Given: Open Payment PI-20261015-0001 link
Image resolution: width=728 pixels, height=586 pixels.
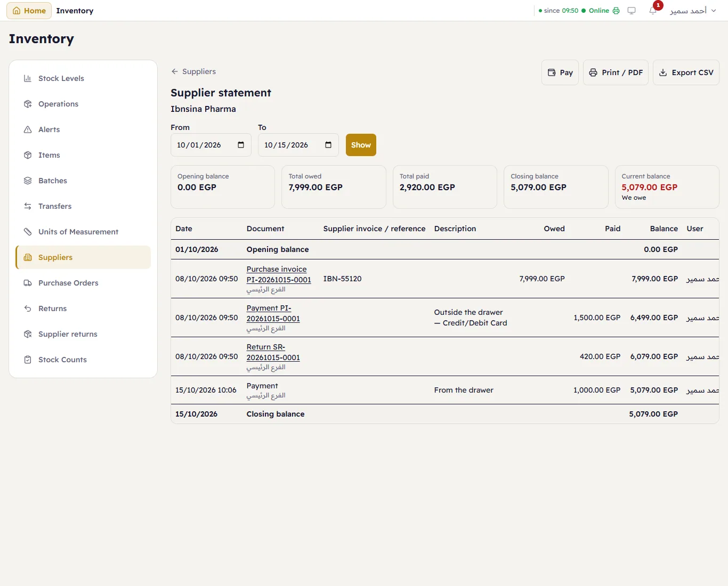Looking at the screenshot, I should click(273, 313).
